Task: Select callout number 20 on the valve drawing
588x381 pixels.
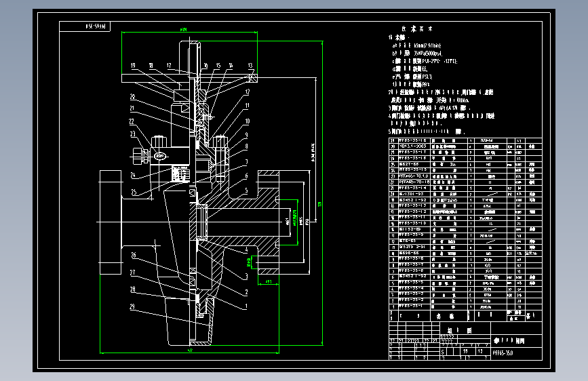Action: 132,96
